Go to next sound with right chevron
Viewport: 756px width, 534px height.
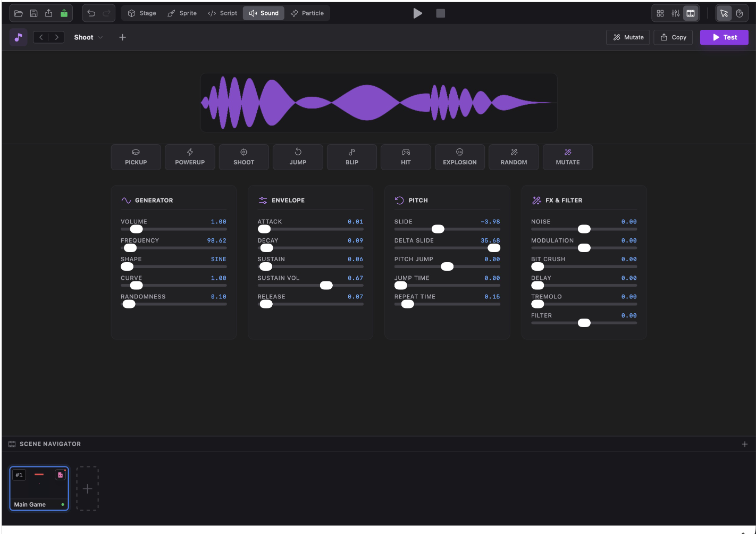56,37
